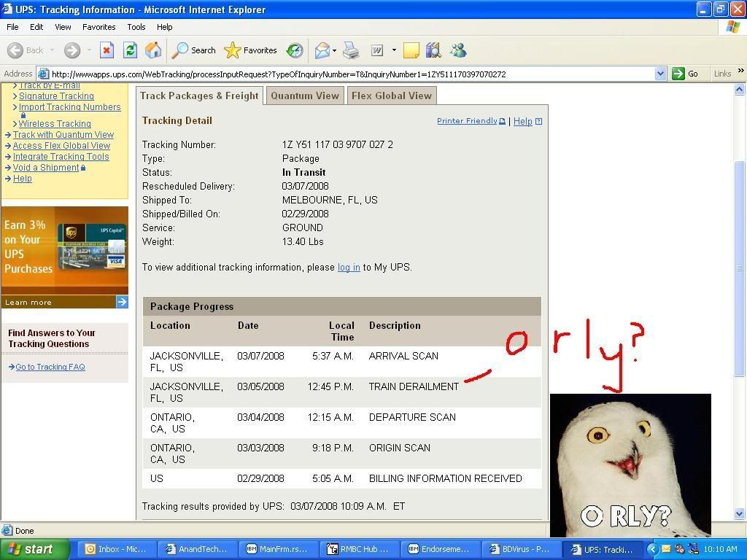Open the Tools menu
The width and height of the screenshot is (747, 560).
click(x=136, y=27)
